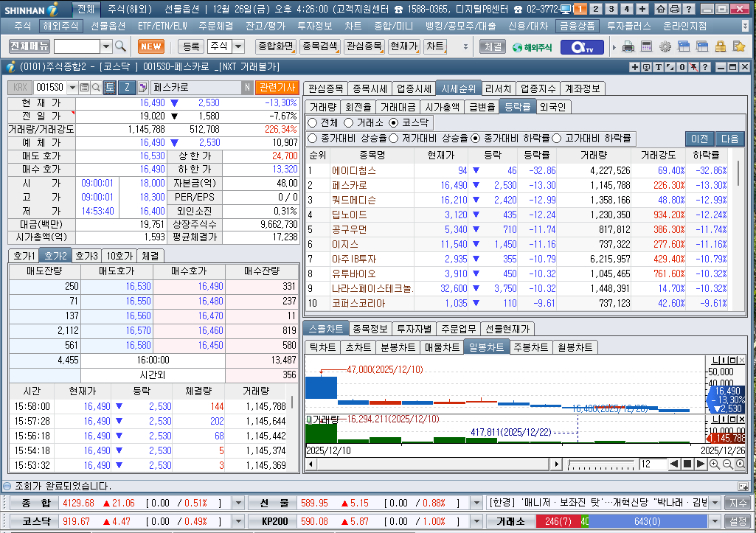The image size is (756, 533).
Task: Select the 코스닥 market radio button
Action: [394, 123]
